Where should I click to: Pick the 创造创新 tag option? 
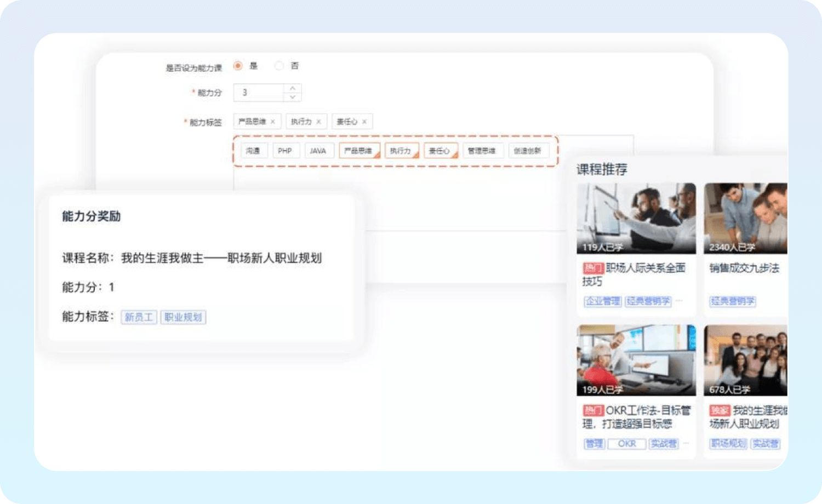528,151
